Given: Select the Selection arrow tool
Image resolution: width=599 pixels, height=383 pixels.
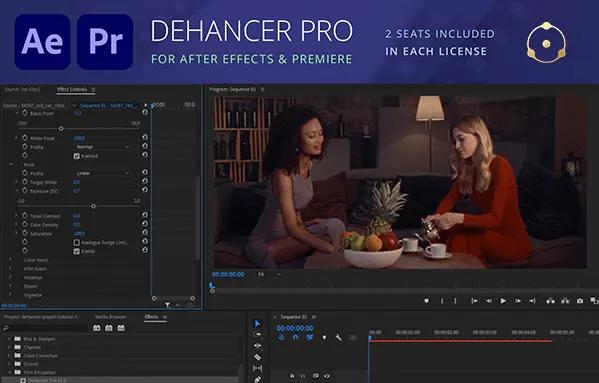Looking at the screenshot, I should [x=257, y=323].
